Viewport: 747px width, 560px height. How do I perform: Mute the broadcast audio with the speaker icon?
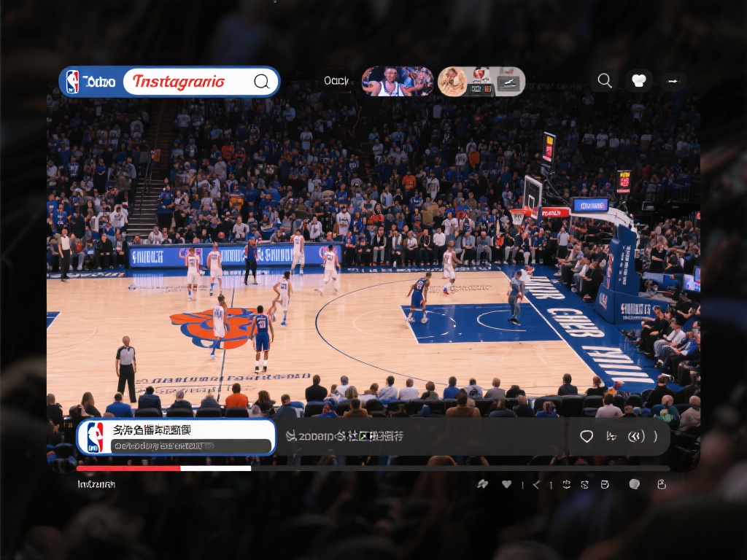coord(637,436)
